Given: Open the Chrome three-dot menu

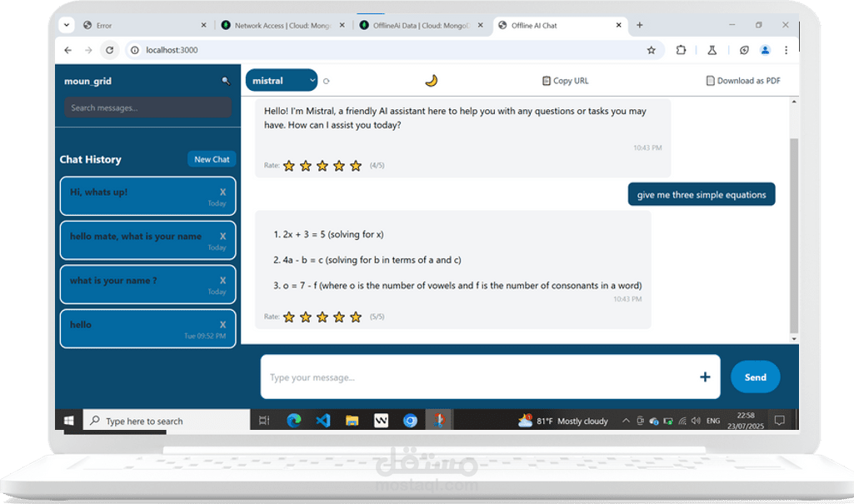Looking at the screenshot, I should click(786, 50).
